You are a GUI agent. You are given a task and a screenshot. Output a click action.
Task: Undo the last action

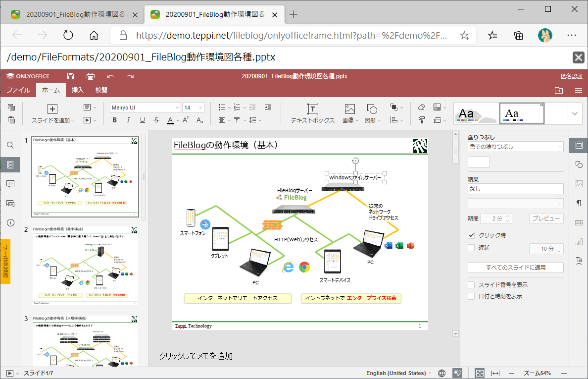(110, 76)
